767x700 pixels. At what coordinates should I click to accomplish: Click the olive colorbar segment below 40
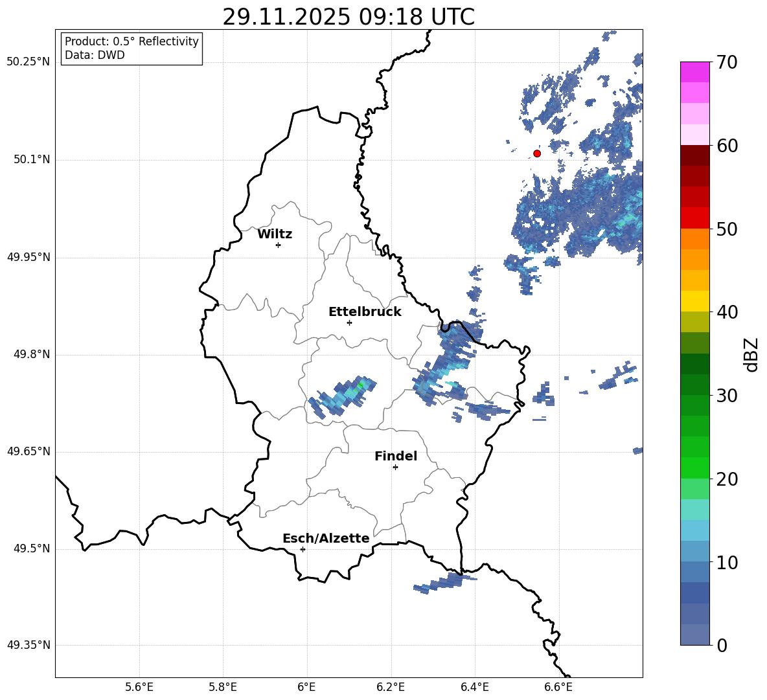pos(694,322)
